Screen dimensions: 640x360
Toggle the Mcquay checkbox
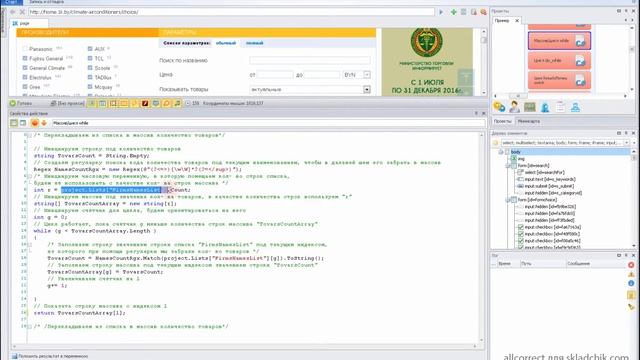pos(90,87)
